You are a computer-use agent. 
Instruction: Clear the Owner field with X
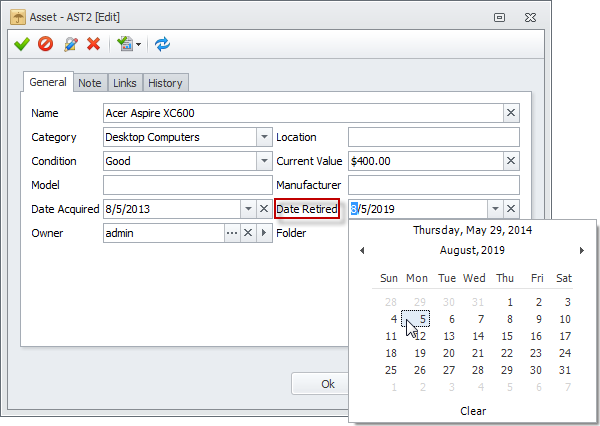pos(248,233)
